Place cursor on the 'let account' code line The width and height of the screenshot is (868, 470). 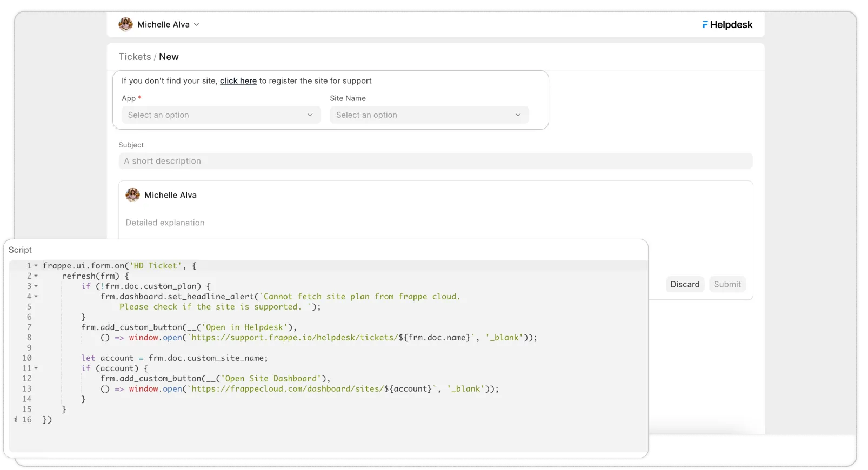coord(174,358)
